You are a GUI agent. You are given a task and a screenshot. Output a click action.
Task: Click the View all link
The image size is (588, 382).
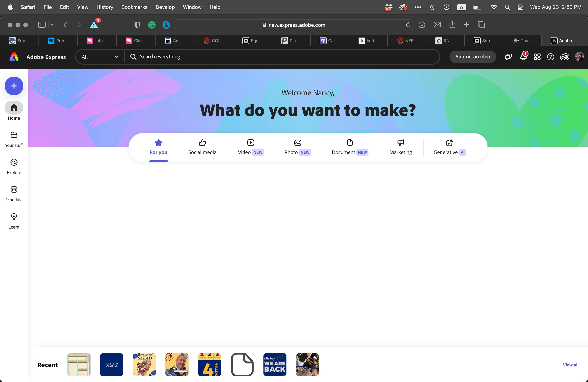[570, 365]
